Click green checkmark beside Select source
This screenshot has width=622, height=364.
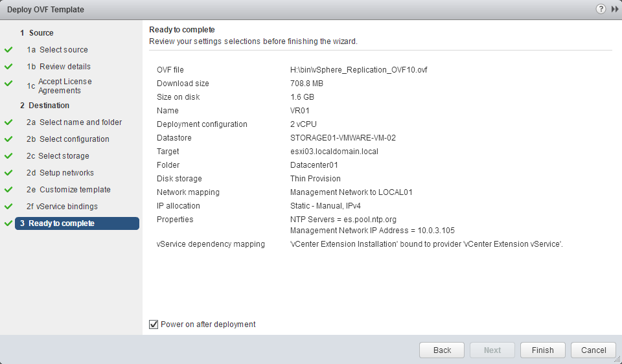click(x=8, y=50)
